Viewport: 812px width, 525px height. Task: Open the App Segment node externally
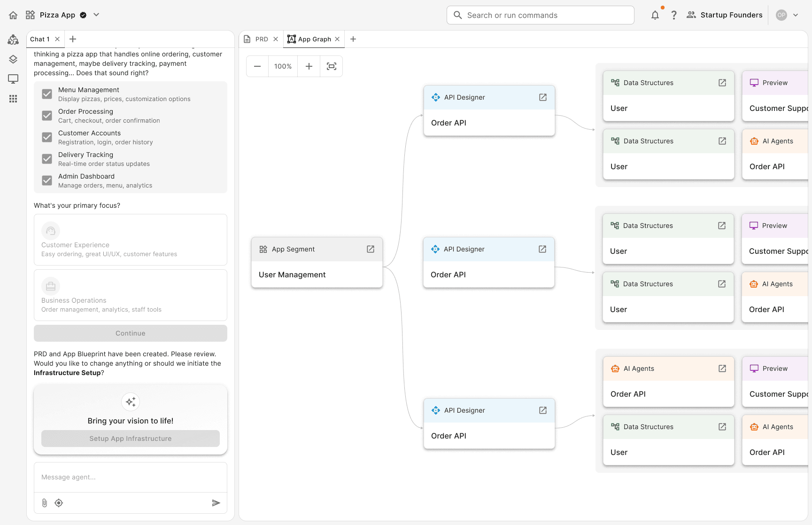pos(371,249)
